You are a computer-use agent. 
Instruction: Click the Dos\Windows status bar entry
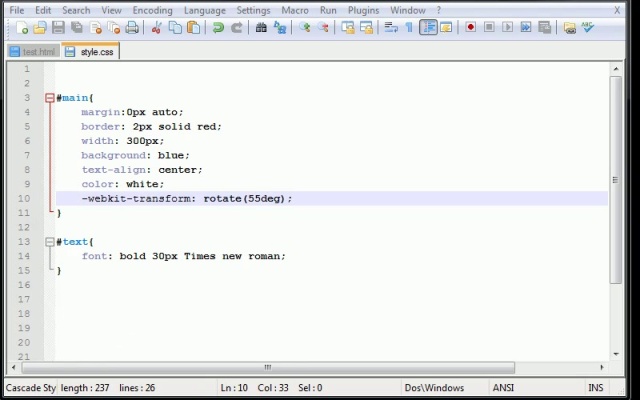click(434, 388)
